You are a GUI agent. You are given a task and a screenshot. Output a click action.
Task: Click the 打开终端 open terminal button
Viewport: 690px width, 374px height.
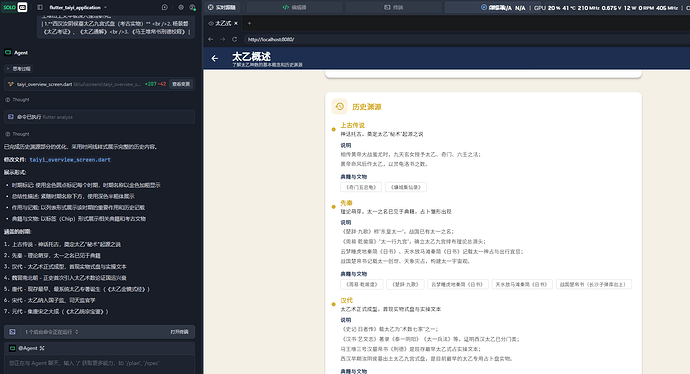180,332
